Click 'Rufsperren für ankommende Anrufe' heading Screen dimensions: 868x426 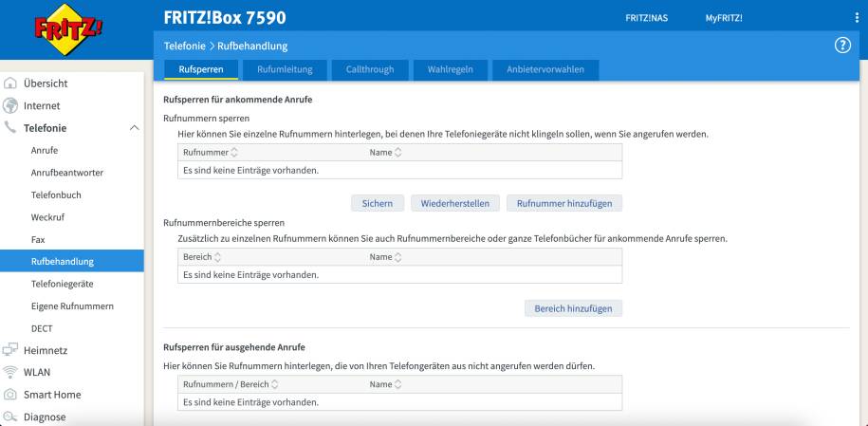point(237,100)
